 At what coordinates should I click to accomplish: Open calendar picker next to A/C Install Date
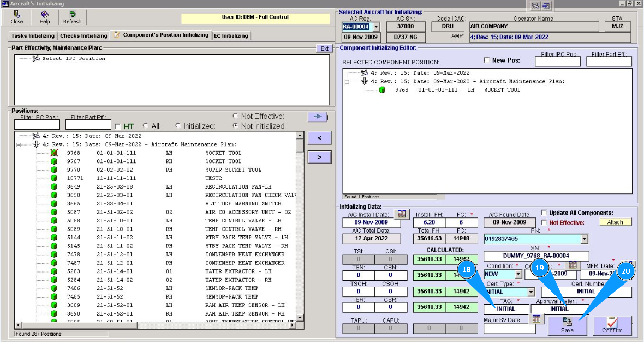point(401,214)
